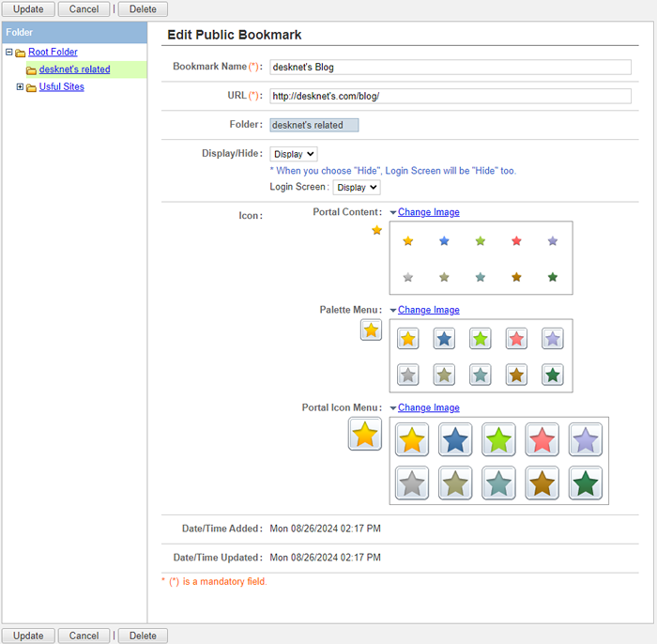Click the top Cancel button
This screenshot has height=644, width=657.
click(84, 8)
